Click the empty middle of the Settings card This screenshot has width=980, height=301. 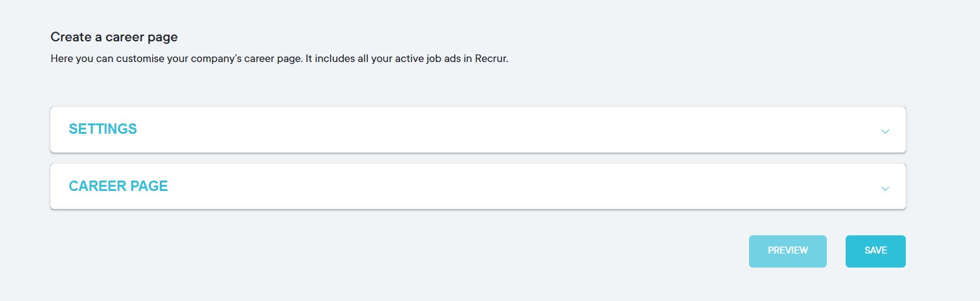(x=478, y=130)
